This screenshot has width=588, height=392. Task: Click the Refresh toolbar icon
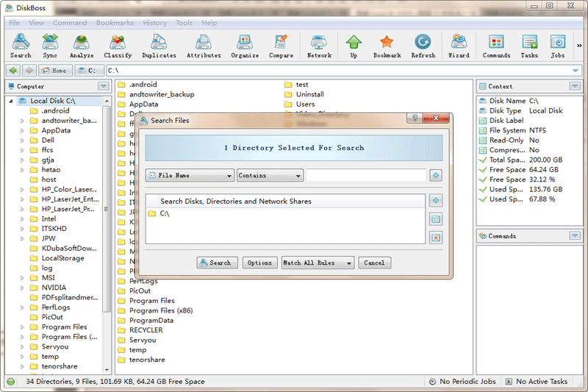tap(423, 46)
